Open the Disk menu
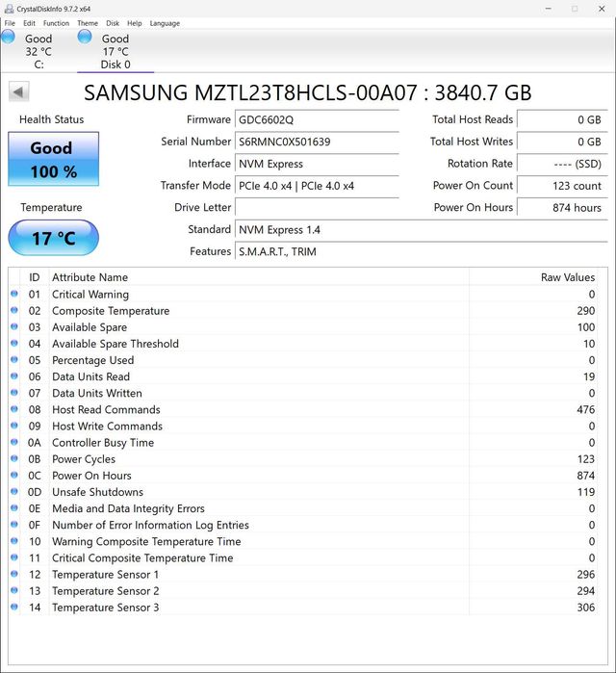 (x=113, y=23)
